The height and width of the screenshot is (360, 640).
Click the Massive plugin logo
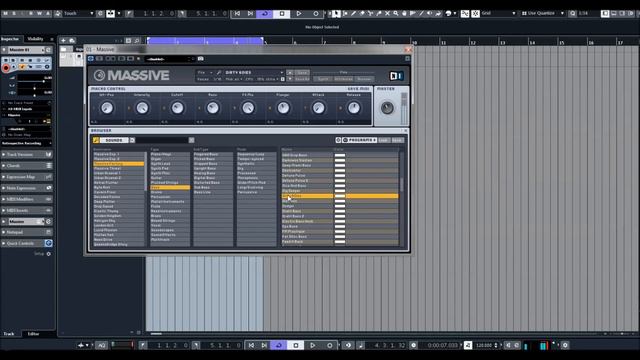coord(131,76)
